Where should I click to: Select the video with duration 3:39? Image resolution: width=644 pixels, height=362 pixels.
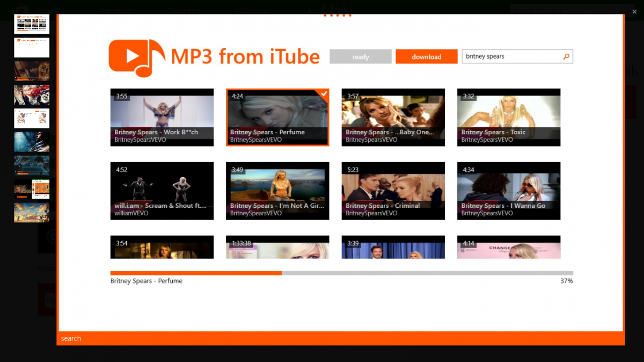(393, 247)
